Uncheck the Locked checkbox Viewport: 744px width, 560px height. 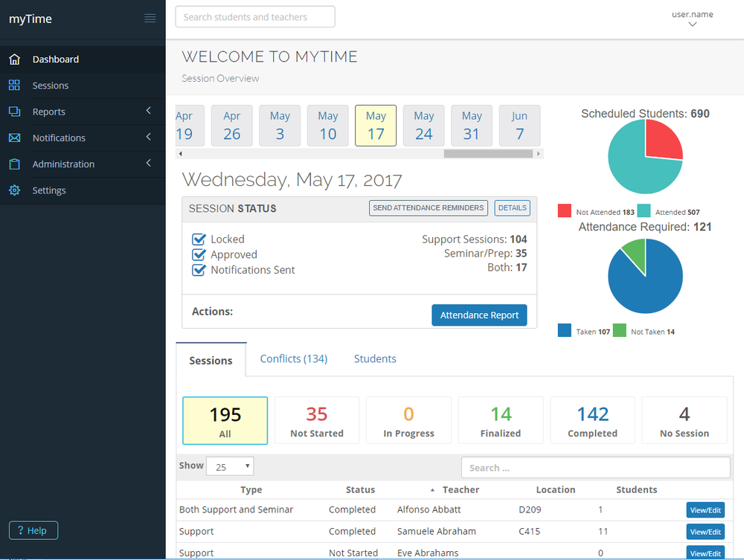coord(198,239)
